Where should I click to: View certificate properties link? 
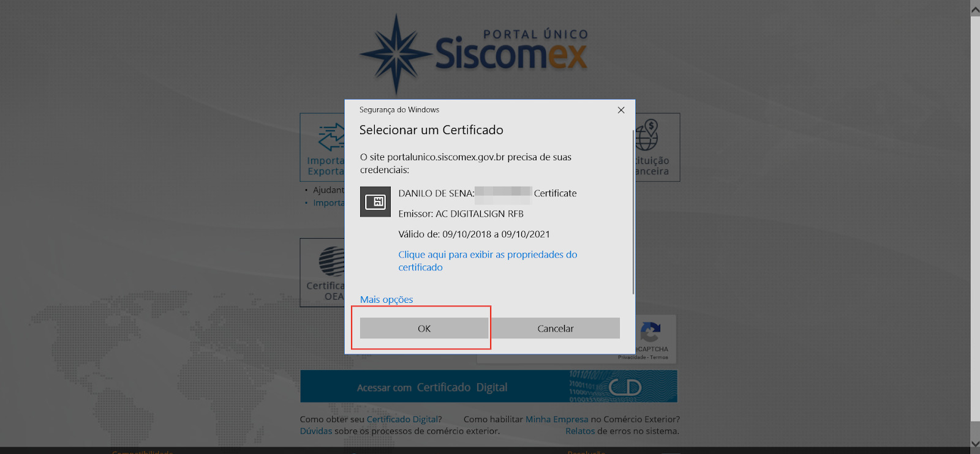[x=488, y=261]
